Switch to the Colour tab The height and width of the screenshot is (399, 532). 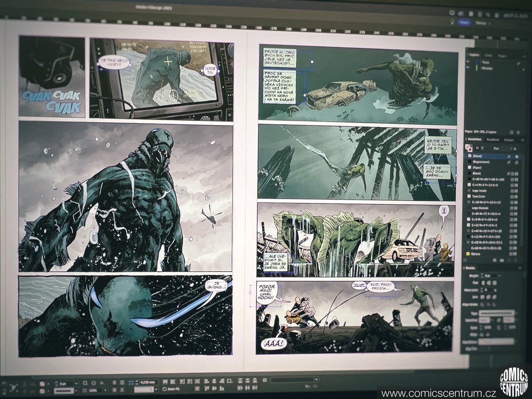pyautogui.click(x=509, y=140)
